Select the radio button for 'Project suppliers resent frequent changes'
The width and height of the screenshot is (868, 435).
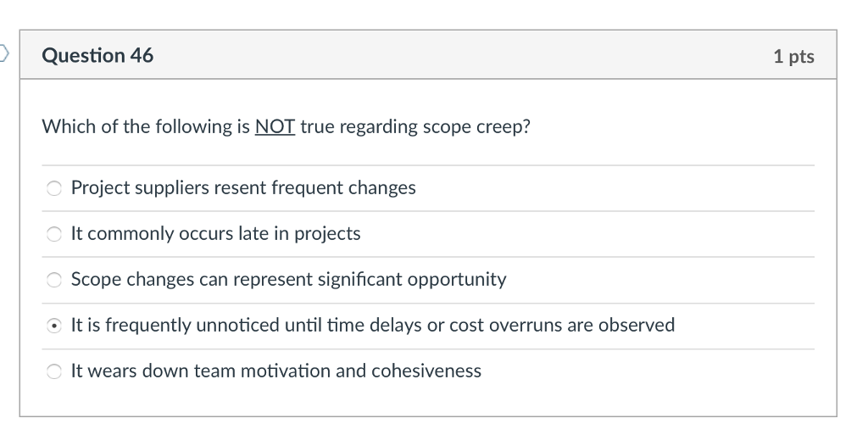point(53,189)
